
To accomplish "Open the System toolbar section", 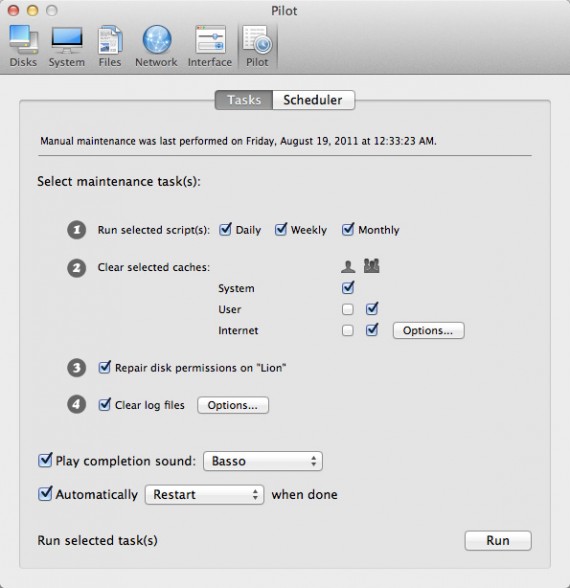I will [x=67, y=46].
